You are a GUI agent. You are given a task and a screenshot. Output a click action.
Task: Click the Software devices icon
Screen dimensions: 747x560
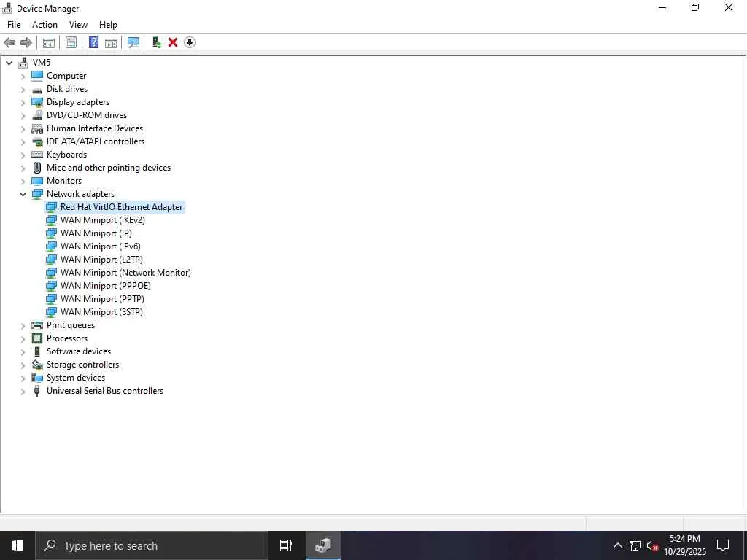click(37, 351)
